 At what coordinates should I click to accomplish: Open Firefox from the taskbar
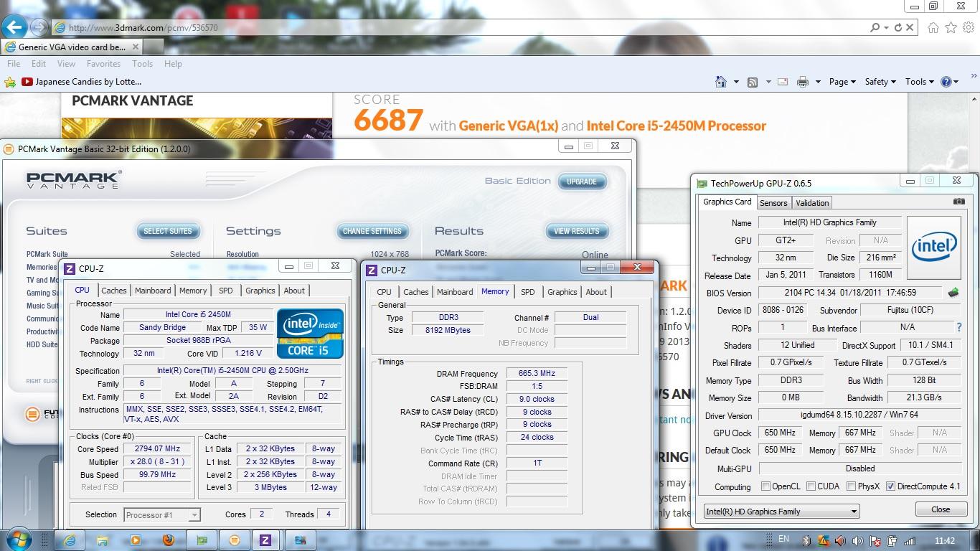[168, 540]
